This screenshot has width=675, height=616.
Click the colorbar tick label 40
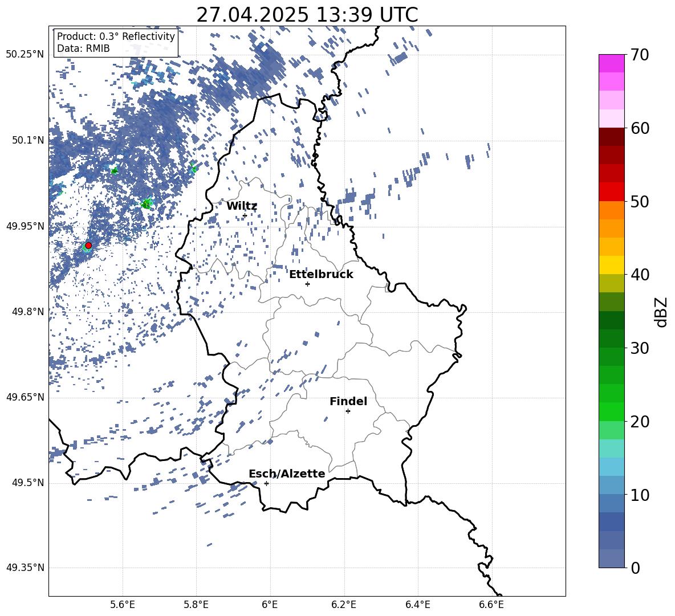point(639,275)
